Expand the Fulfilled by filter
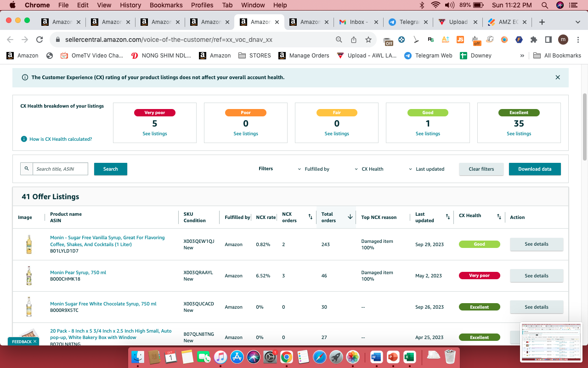The height and width of the screenshot is (368, 588). tap(314, 169)
